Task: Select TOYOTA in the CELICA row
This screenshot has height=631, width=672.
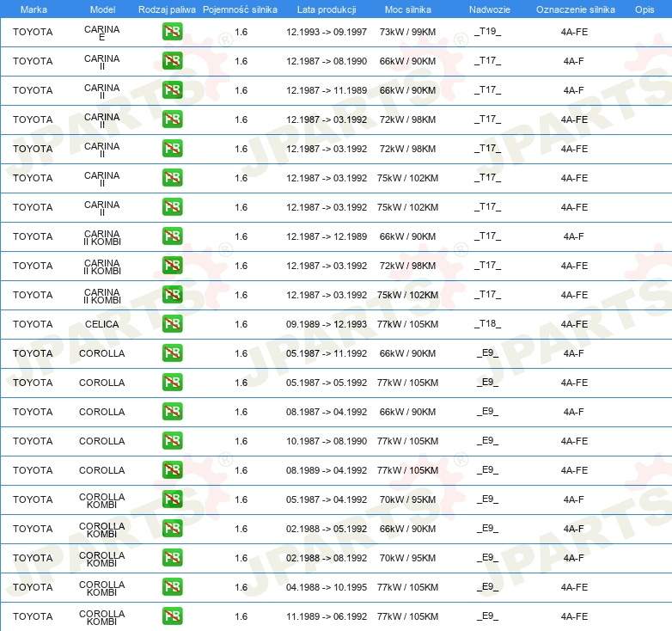Action: [x=33, y=324]
